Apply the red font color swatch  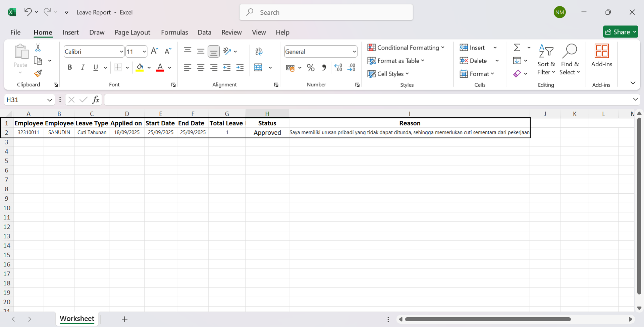(x=160, y=68)
